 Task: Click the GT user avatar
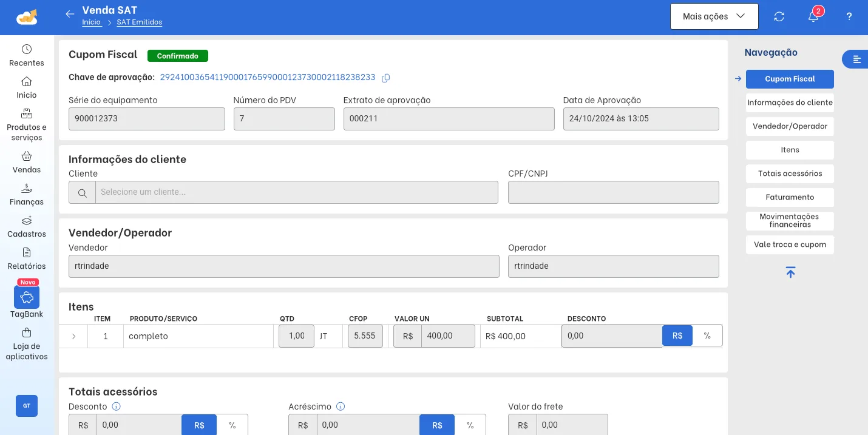pos(27,406)
